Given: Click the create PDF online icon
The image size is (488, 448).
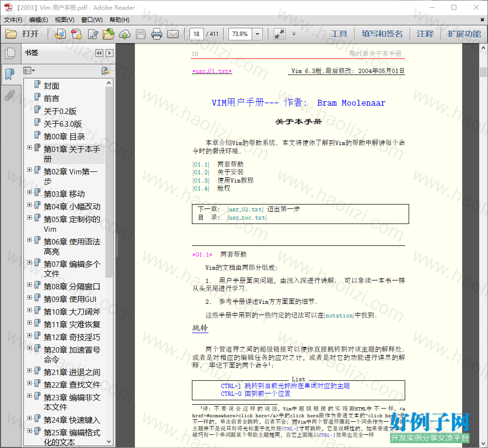Looking at the screenshot, I should click(x=60, y=34).
